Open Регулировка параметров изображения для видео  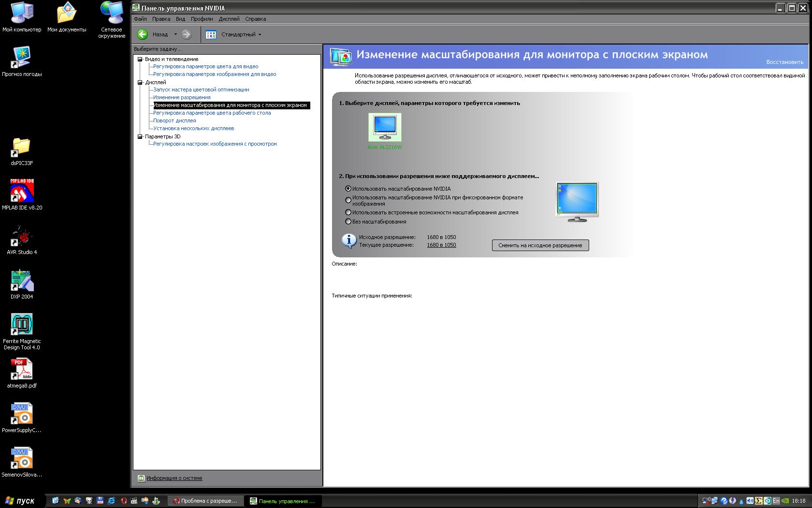[x=215, y=74]
